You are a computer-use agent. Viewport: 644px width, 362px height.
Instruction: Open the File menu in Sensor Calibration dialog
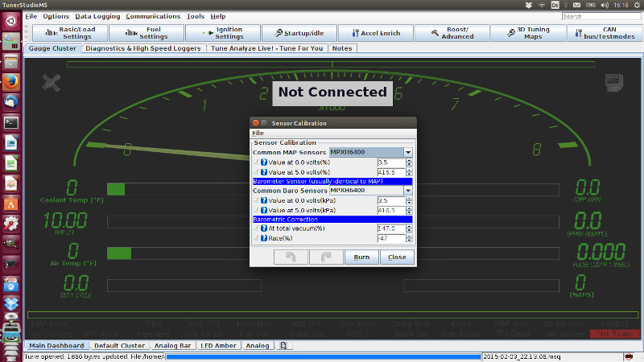coord(258,133)
